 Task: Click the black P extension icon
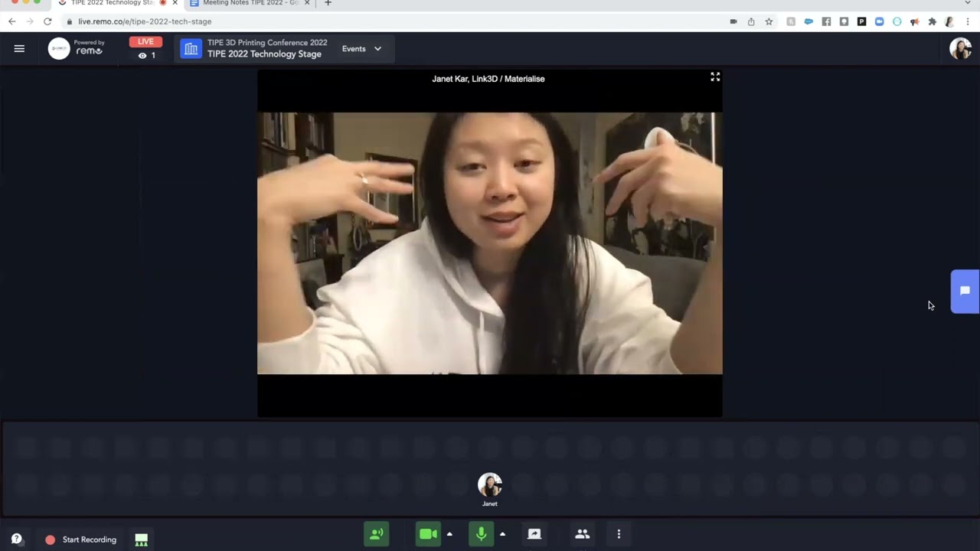[x=861, y=21]
